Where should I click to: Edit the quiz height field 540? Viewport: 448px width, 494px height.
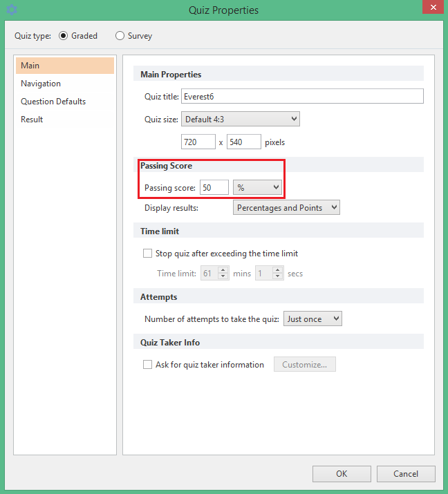click(244, 142)
